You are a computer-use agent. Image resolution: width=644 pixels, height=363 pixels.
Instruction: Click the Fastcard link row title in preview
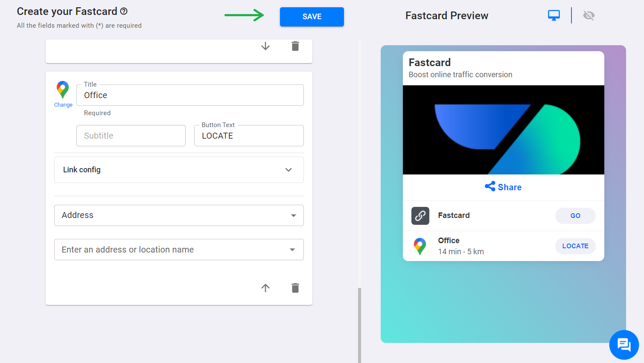454,215
